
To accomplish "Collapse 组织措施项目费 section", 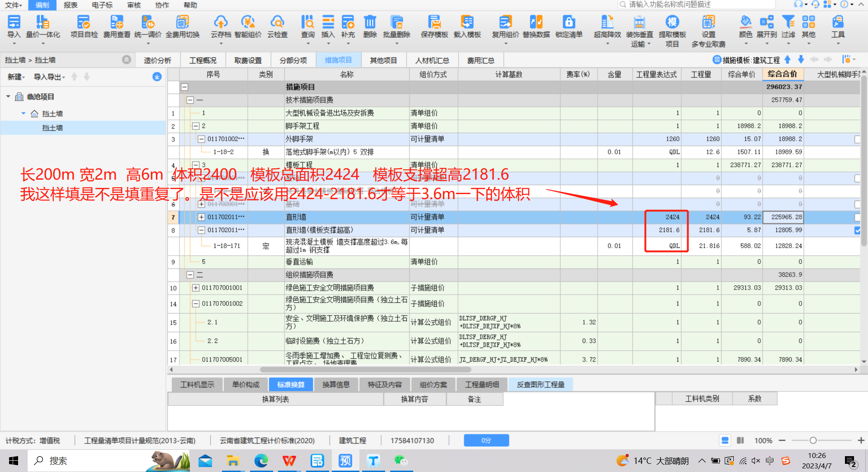I will point(190,275).
